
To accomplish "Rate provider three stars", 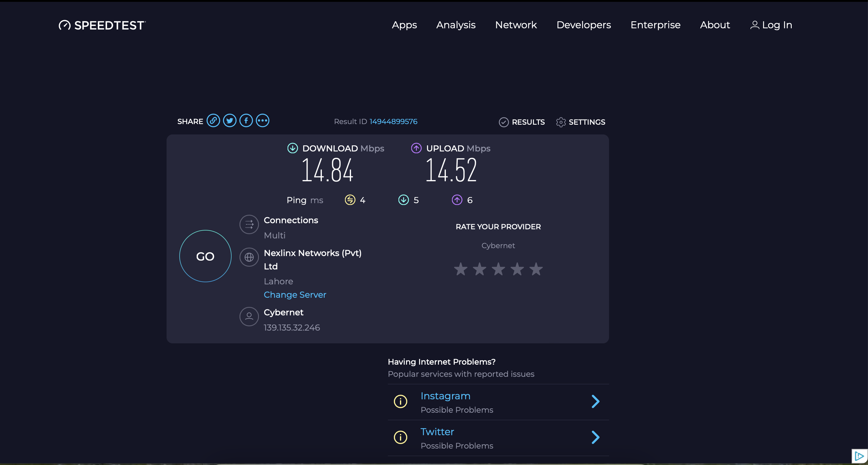I will [x=498, y=269].
